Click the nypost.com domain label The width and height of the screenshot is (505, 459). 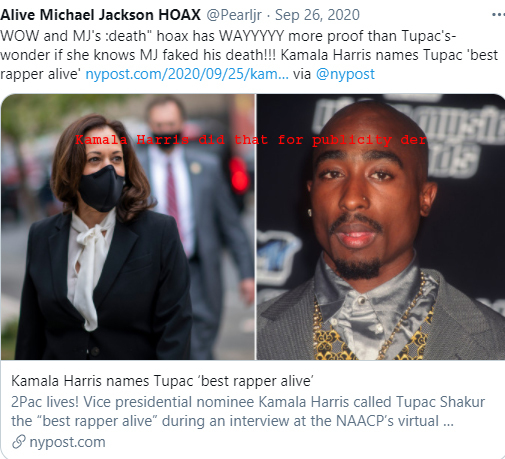(67, 442)
